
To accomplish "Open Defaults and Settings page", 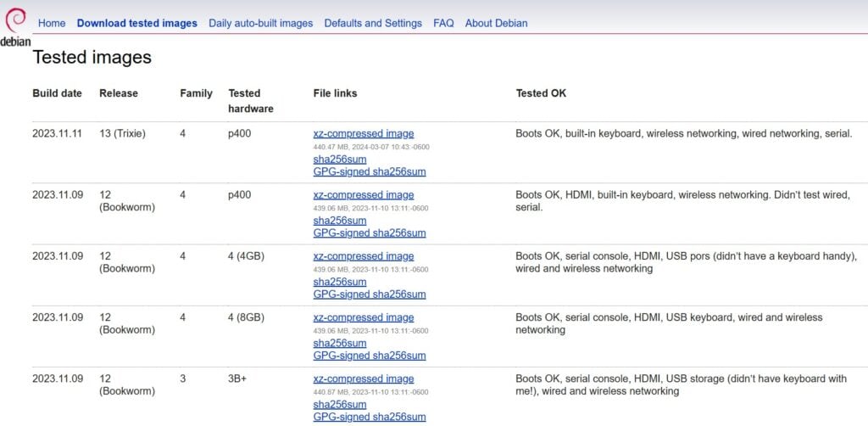I will [x=373, y=23].
